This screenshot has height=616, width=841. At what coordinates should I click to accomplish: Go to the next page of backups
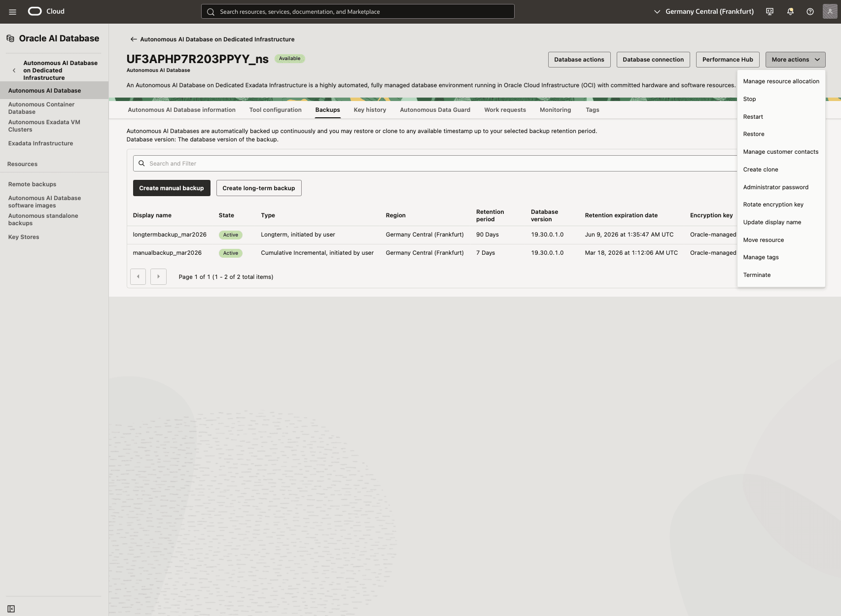coord(158,276)
